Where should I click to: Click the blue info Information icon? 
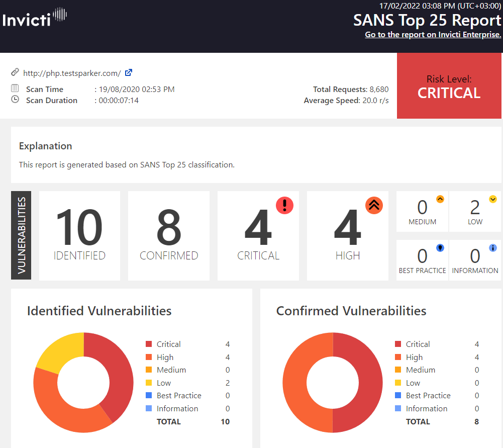[493, 248]
